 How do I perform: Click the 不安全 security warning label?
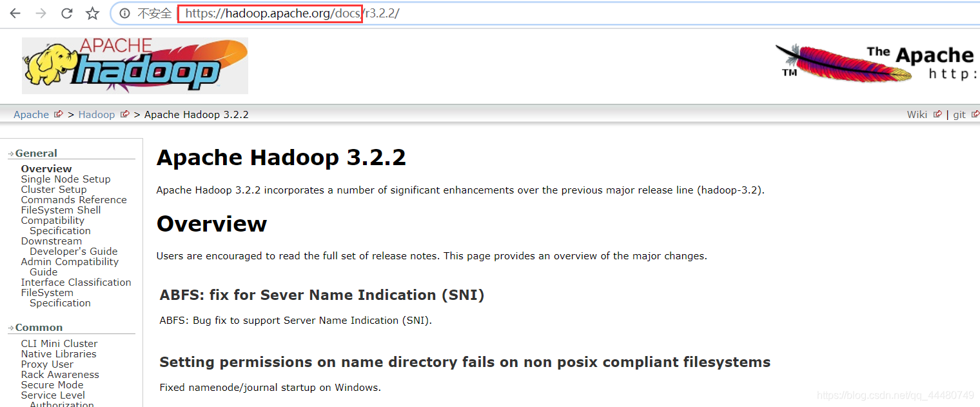pos(155,14)
